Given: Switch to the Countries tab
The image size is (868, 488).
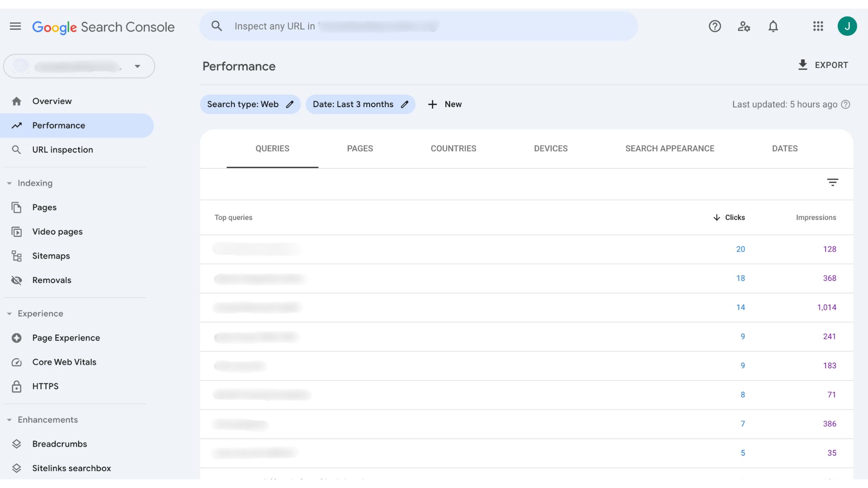Looking at the screenshot, I should [453, 149].
